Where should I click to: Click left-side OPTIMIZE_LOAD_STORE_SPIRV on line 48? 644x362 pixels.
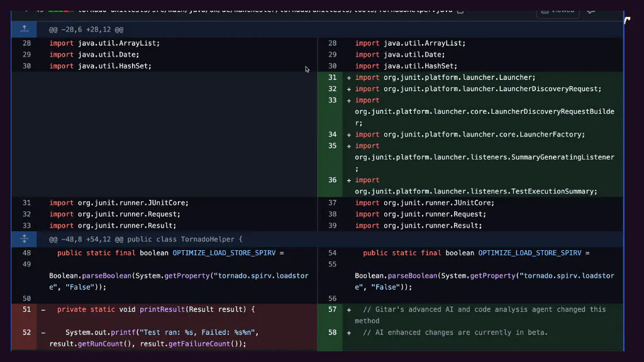[x=224, y=253]
